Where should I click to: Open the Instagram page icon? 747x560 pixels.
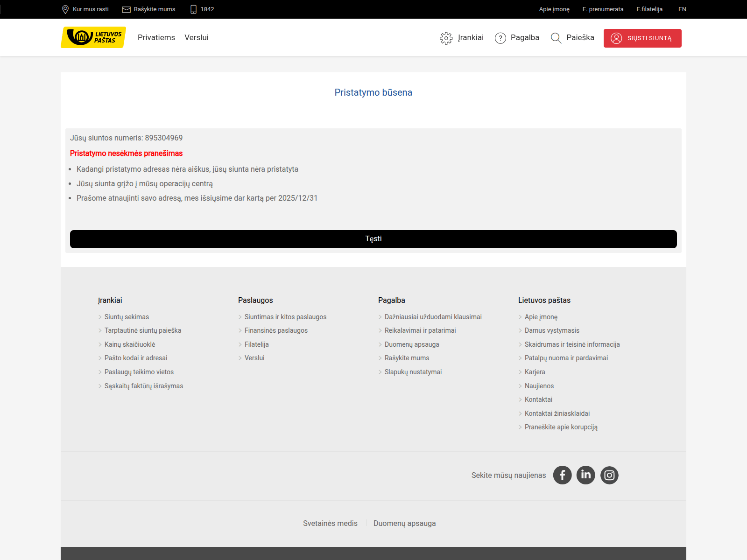coord(609,475)
